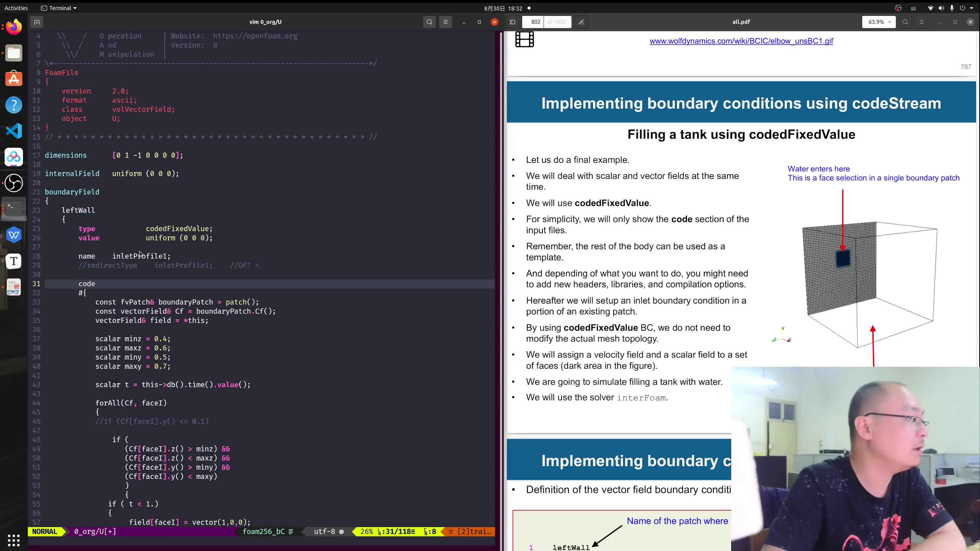Image resolution: width=980 pixels, height=551 pixels.
Task: Open the Terminal app menu
Action: click(59, 8)
